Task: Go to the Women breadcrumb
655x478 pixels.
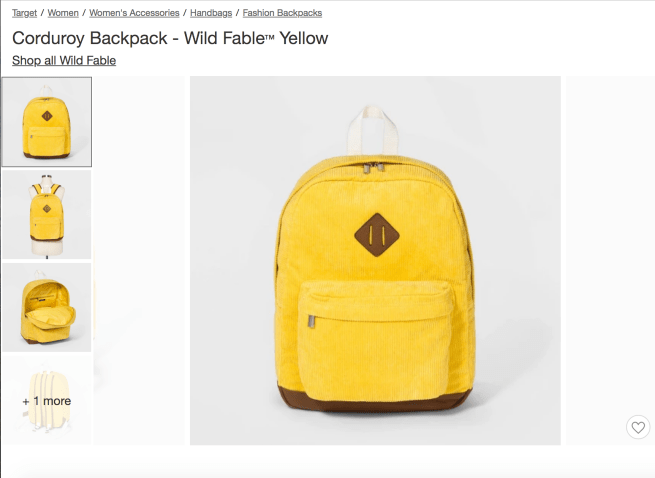Action: click(63, 13)
